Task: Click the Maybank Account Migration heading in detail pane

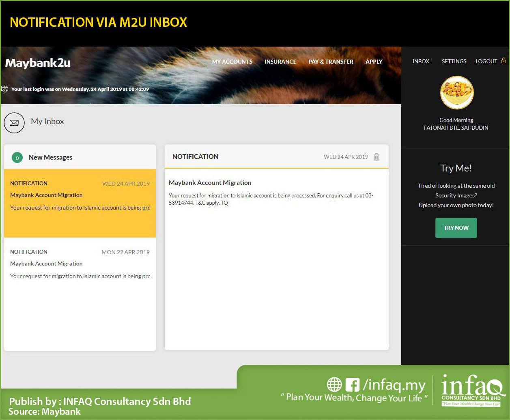Action: click(210, 183)
